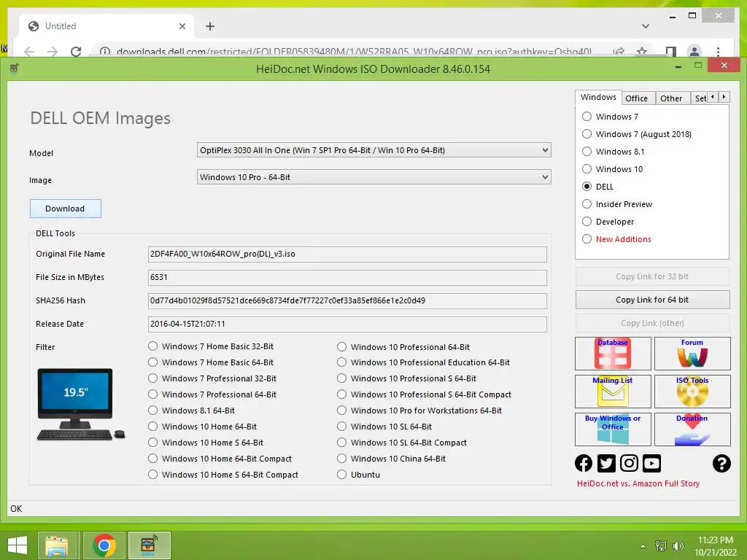Open Buy Windows or Office icon

[613, 429]
